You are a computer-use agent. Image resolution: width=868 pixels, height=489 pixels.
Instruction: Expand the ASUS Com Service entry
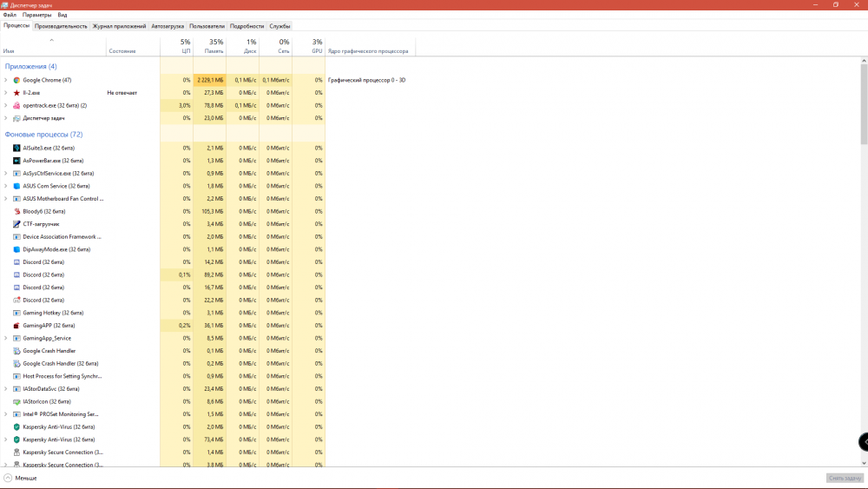(6, 186)
